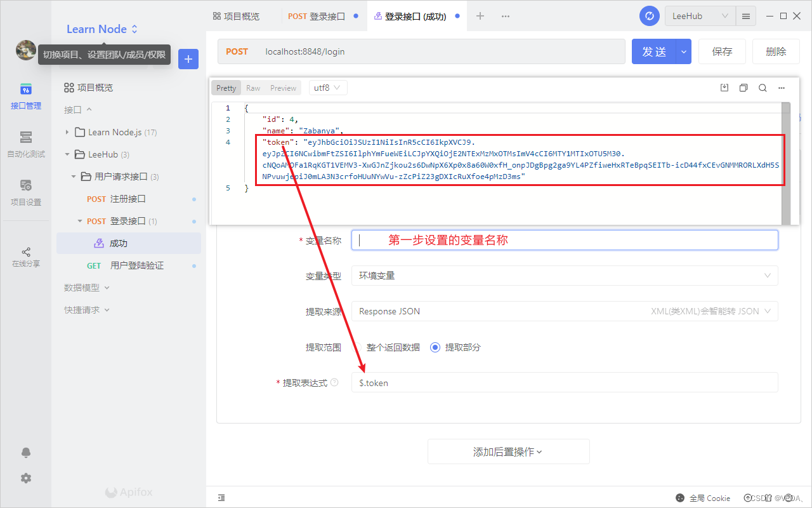This screenshot has height=508, width=812.
Task: Switch to the POST 登录接口 tab
Action: tap(316, 17)
